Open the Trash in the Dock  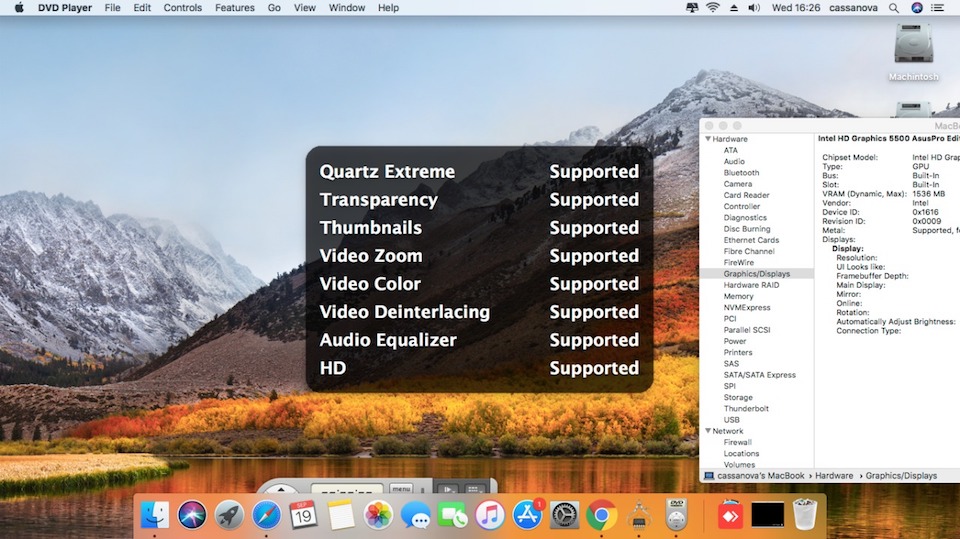[x=805, y=515]
